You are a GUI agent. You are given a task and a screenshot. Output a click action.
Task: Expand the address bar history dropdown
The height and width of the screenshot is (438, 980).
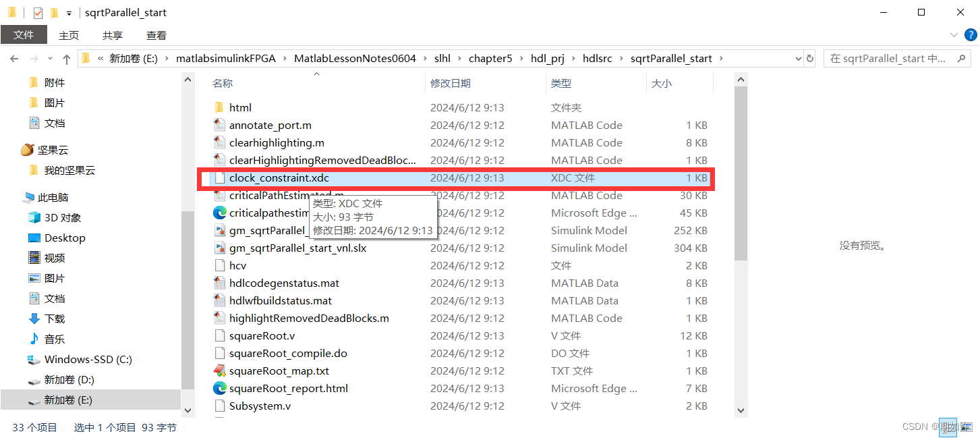pos(799,58)
